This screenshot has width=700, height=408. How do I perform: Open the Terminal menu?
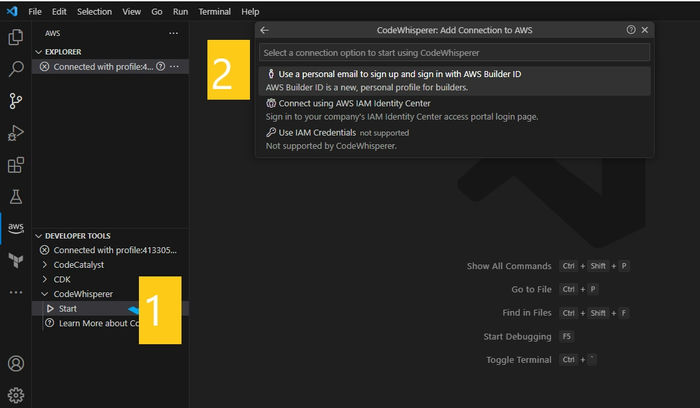(214, 12)
